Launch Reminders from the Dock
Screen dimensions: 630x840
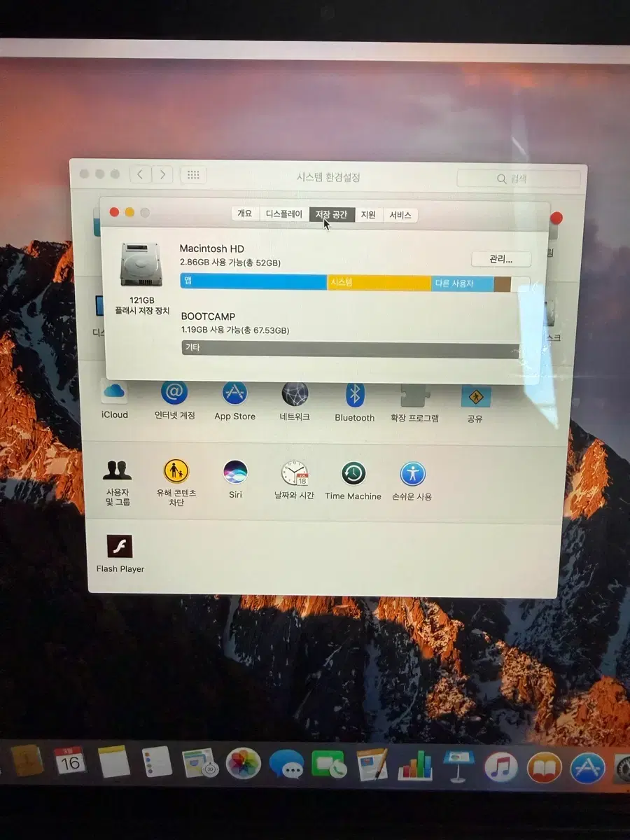point(157,762)
